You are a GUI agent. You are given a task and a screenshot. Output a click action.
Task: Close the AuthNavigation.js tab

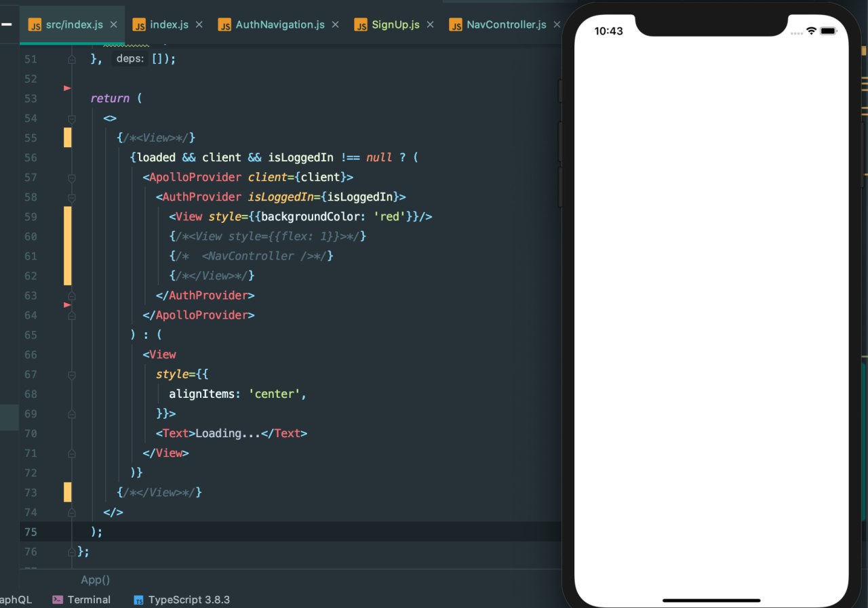tap(335, 24)
